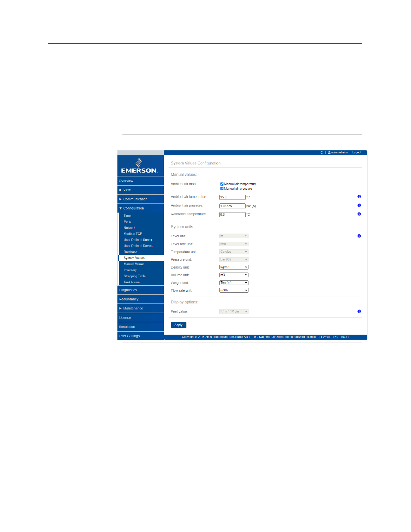Select User Defined Device item
Screen dimensions: 411x532
[x=141, y=246]
